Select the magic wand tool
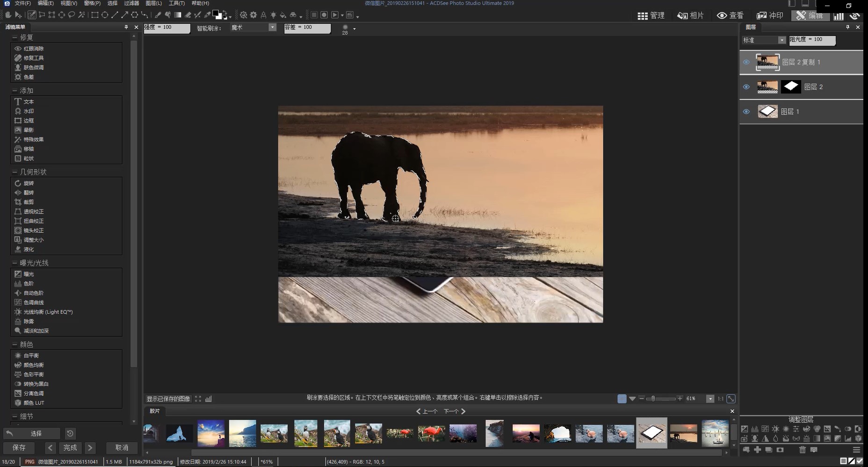 81,15
